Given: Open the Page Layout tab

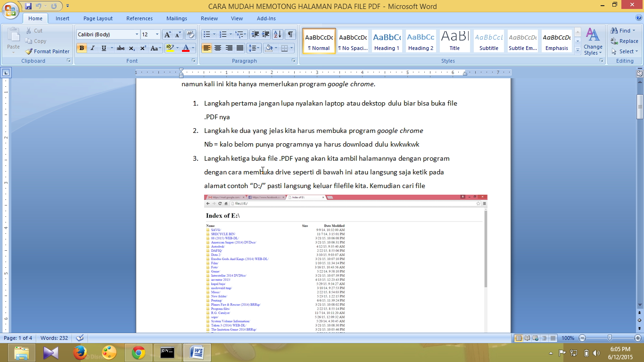Looking at the screenshot, I should [98, 18].
